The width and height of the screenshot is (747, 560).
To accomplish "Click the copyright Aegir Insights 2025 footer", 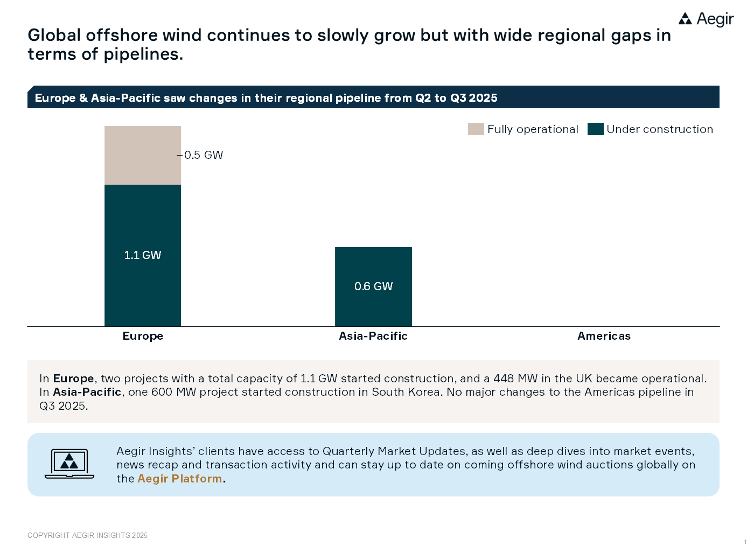I will click(x=87, y=535).
